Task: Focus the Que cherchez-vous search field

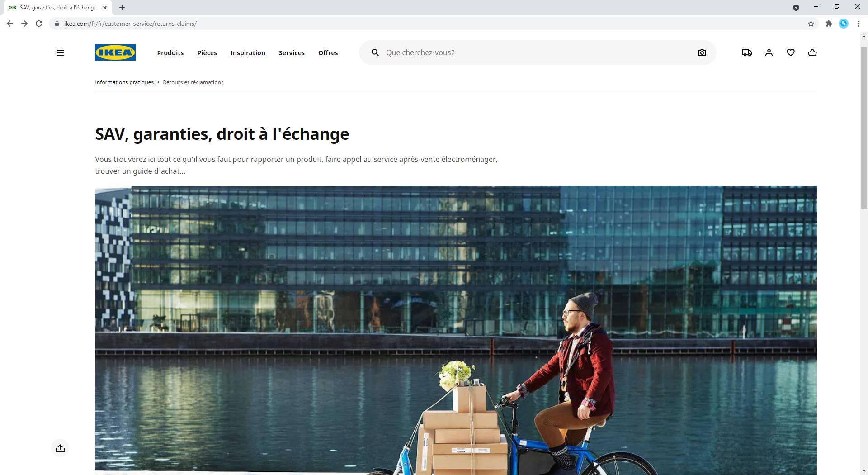Action: (538, 52)
